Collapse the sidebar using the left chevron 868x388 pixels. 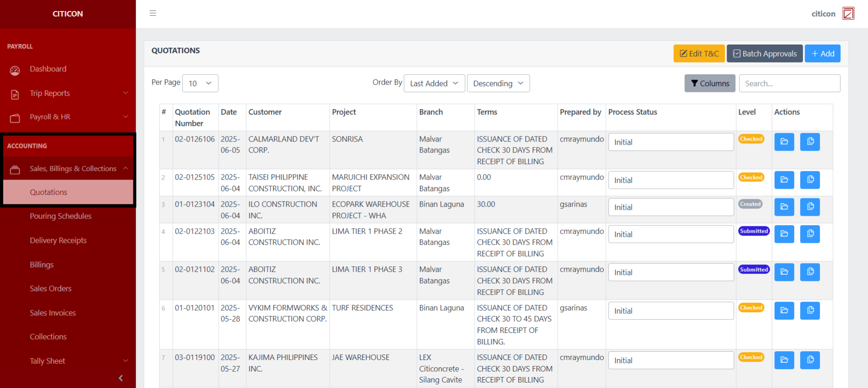click(x=121, y=378)
